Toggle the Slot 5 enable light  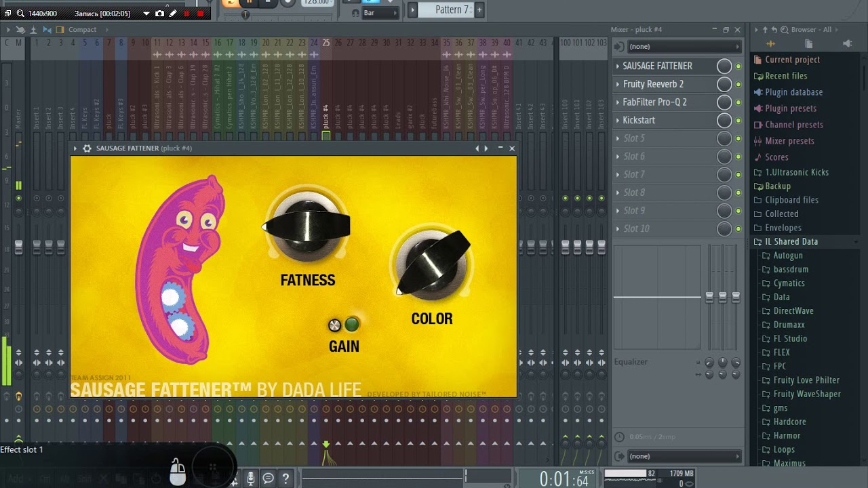pyautogui.click(x=738, y=138)
